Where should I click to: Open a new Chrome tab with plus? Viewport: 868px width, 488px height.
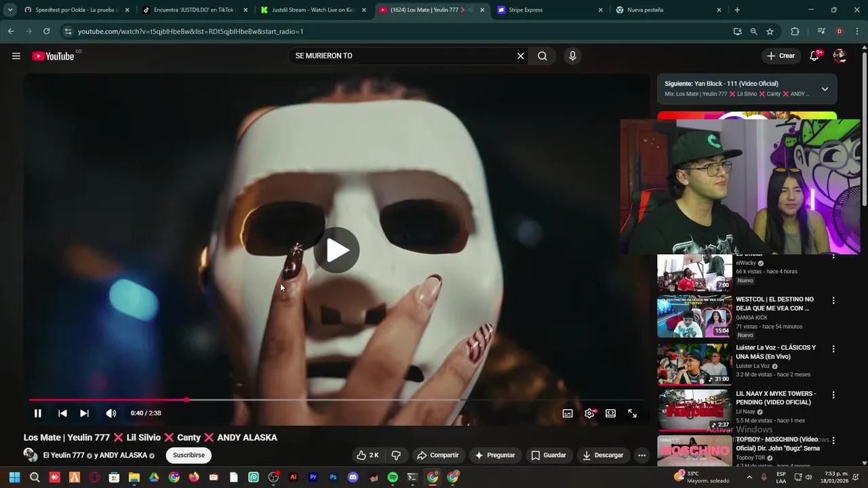coord(737,10)
